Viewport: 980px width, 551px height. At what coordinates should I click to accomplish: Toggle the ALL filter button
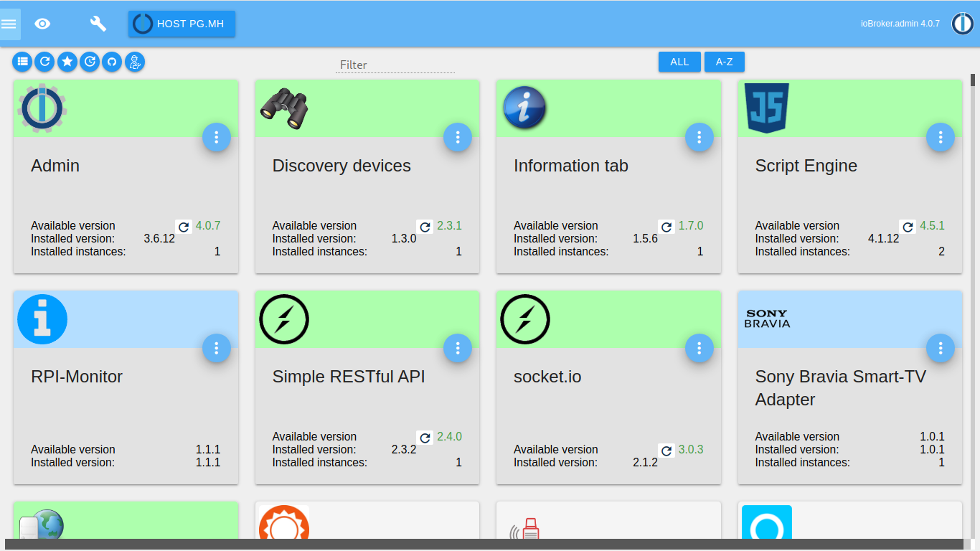pos(679,62)
